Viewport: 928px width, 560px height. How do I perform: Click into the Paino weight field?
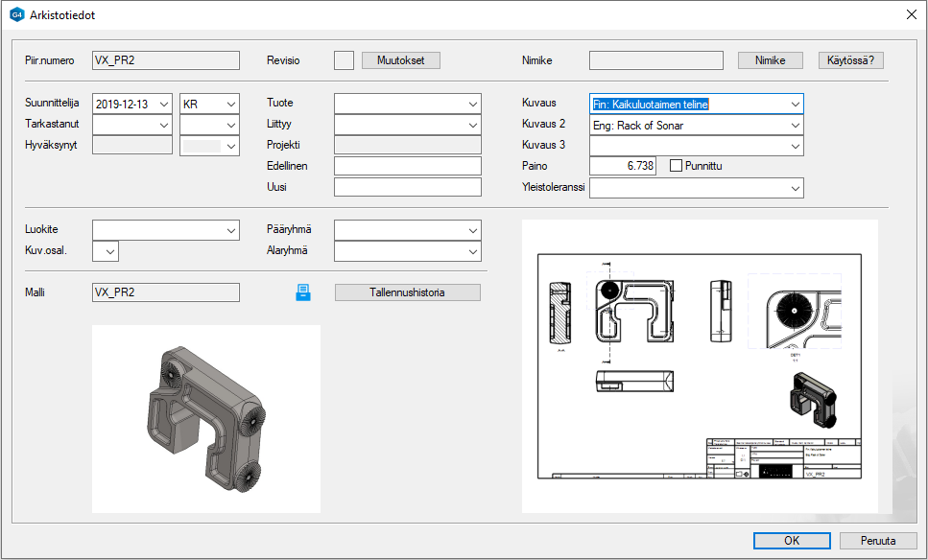(622, 166)
